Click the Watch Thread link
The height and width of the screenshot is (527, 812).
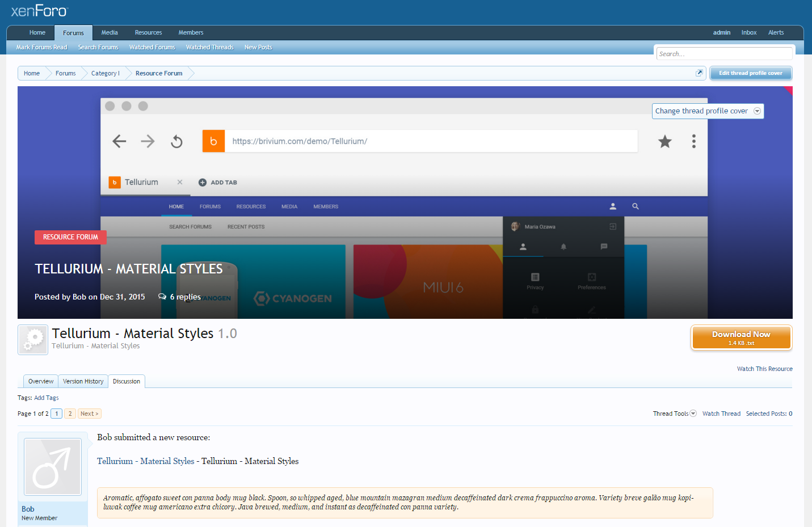[x=721, y=414]
